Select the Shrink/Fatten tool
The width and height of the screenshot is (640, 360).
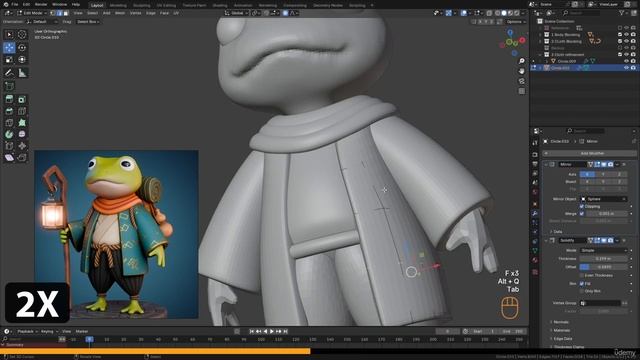[x=22, y=146]
